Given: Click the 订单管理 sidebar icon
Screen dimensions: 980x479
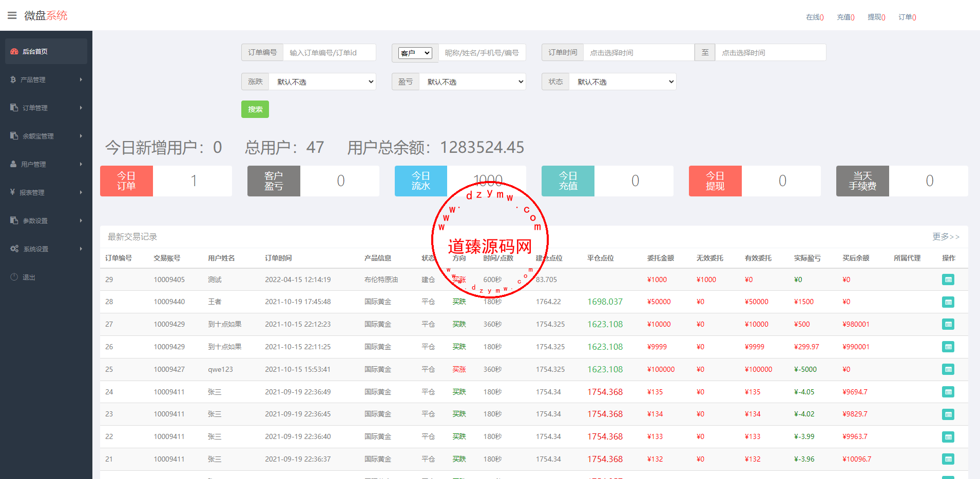Looking at the screenshot, I should click(x=14, y=108).
